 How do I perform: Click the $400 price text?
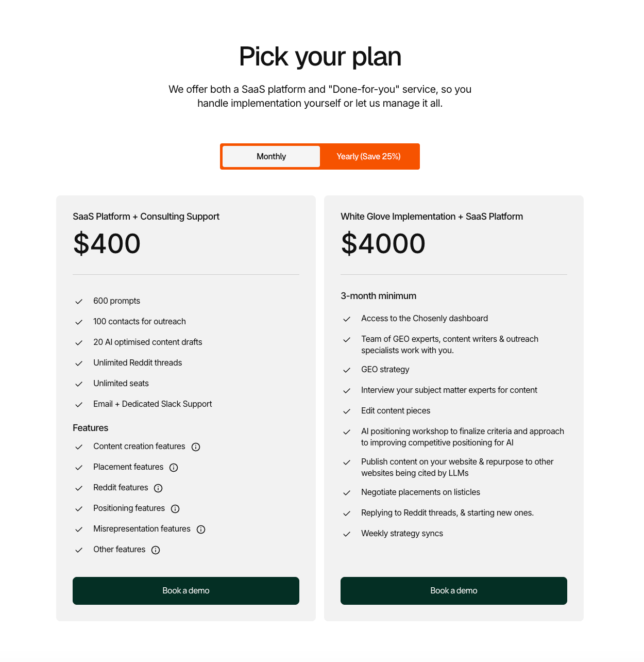pyautogui.click(x=107, y=243)
